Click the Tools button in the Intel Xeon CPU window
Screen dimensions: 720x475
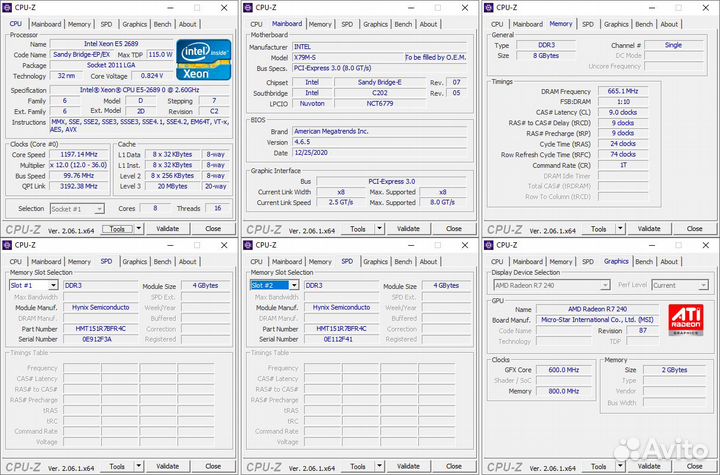click(x=117, y=228)
